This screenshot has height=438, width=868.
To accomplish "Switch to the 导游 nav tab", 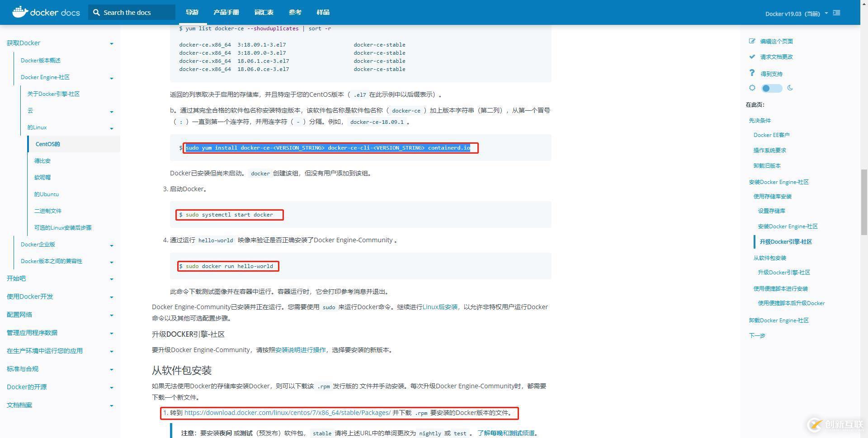I will pyautogui.click(x=192, y=12).
